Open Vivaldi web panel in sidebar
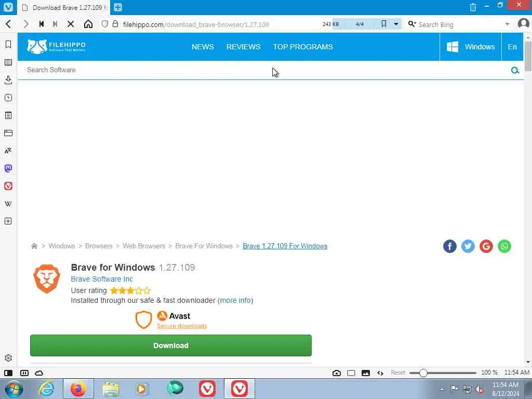Screen dimensions: 532x399 [8, 186]
